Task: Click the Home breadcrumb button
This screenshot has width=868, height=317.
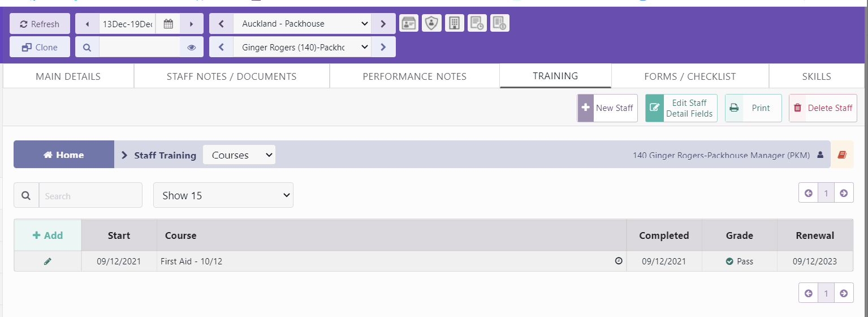Action: coord(64,155)
